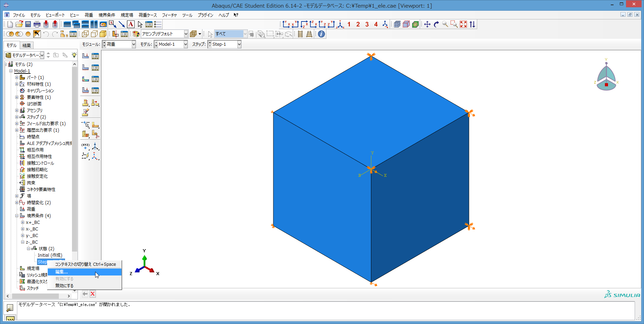Viewport: 644px width, 324px height.
Task: Expand the パート (1) tree node
Action: (x=17, y=78)
